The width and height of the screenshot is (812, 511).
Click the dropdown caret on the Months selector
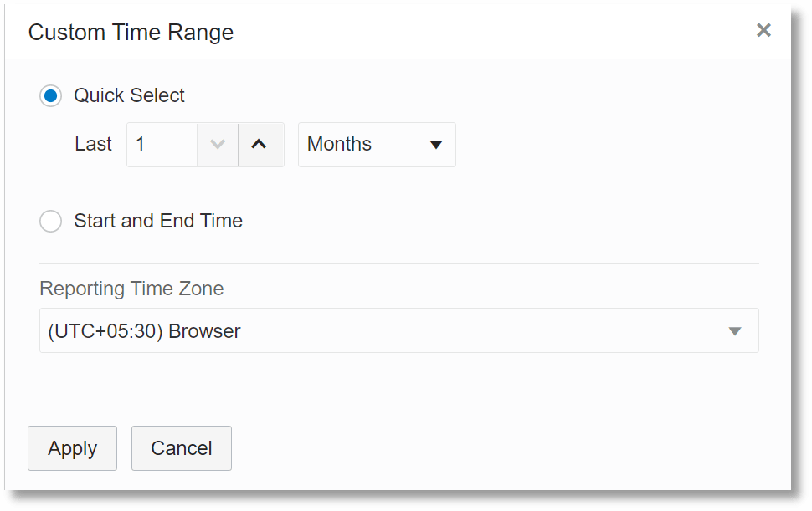click(436, 144)
